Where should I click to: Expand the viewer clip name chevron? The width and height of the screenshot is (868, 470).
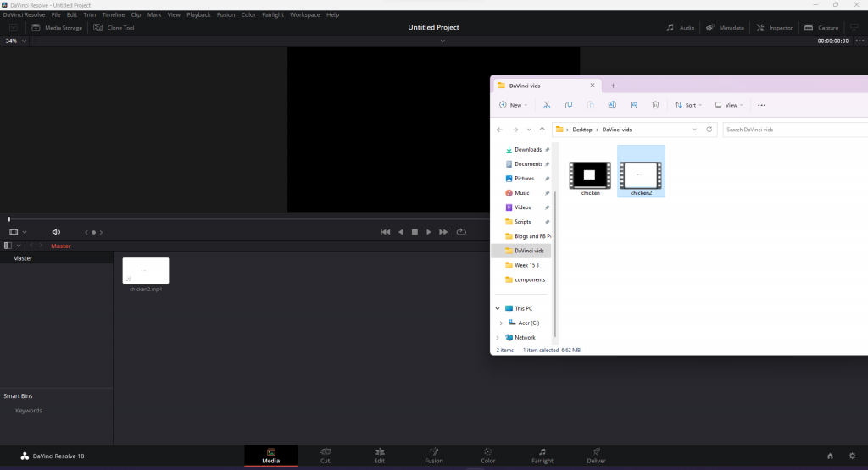click(442, 41)
